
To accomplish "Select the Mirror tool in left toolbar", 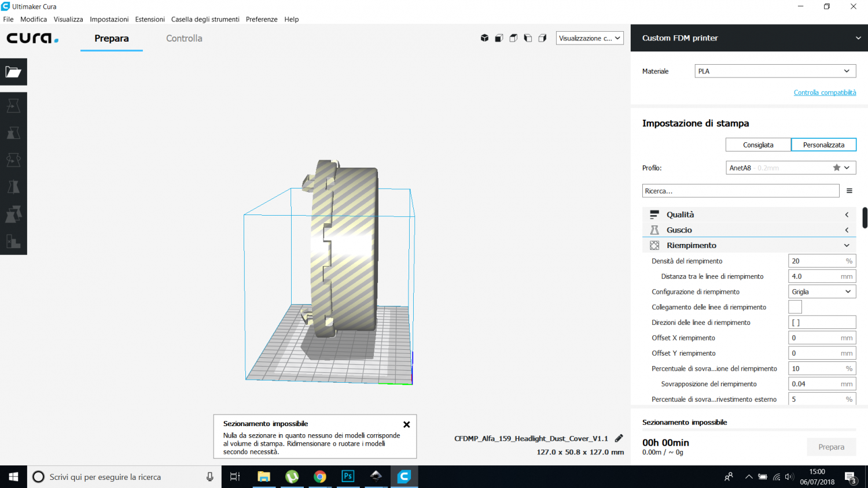I will (13, 187).
